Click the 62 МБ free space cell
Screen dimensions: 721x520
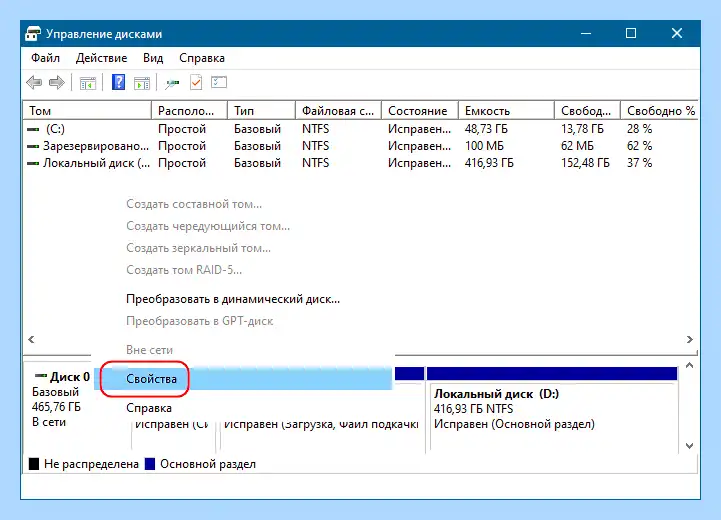577,146
